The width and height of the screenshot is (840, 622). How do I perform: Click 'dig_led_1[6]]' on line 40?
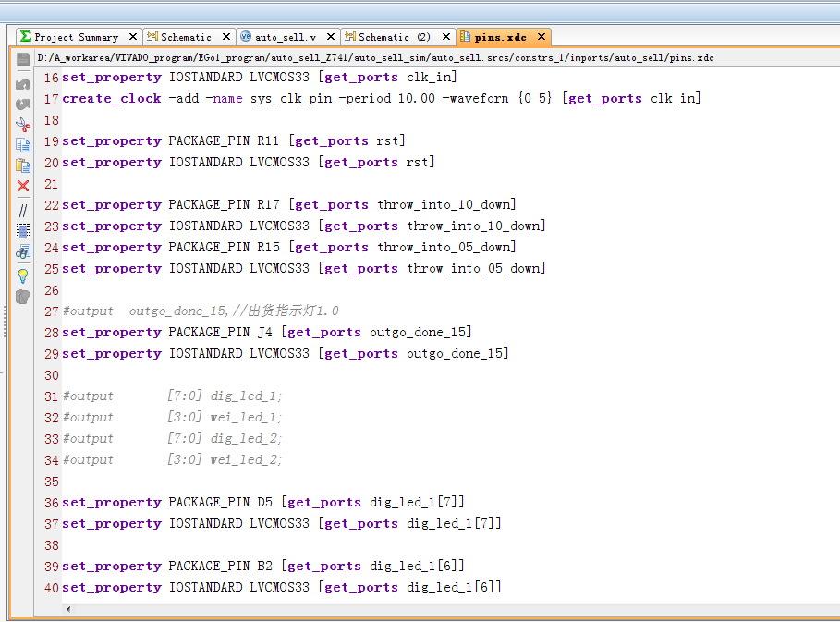[454, 587]
